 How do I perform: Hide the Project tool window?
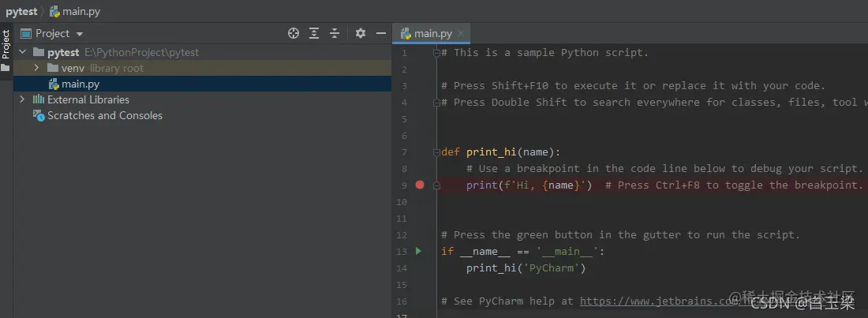pos(381,33)
